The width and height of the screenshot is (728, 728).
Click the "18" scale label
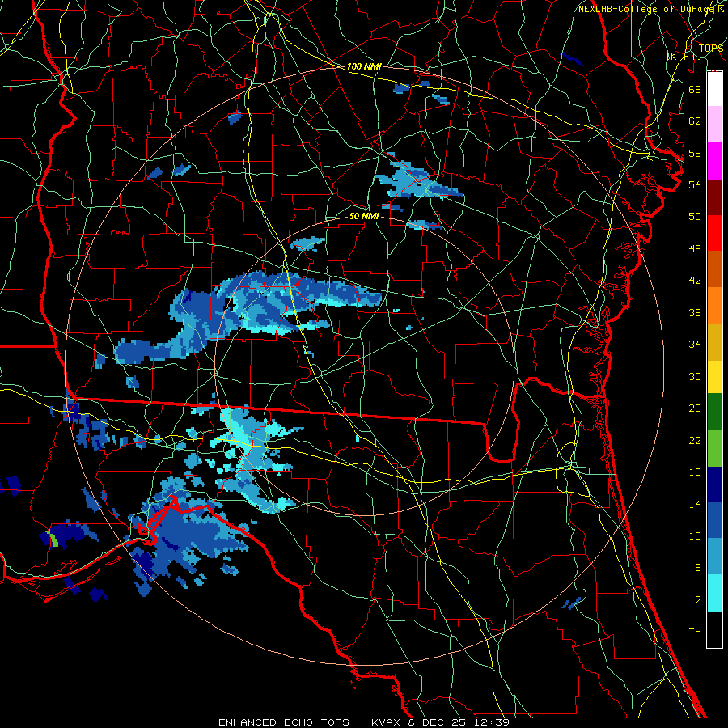tap(695, 472)
